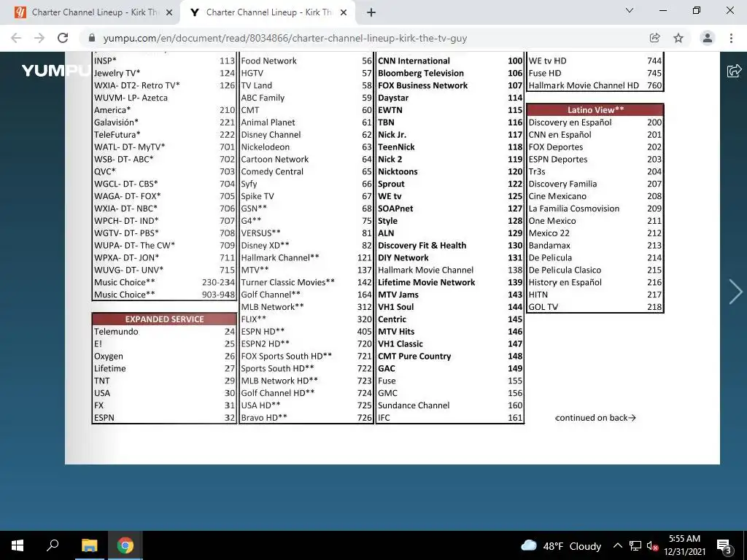Click the address bar lock icon
Image resolution: width=747 pixels, height=560 pixels.
tap(93, 38)
